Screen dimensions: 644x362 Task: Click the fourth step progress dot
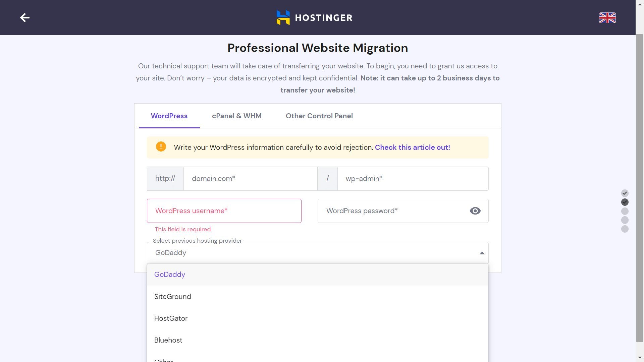tap(625, 220)
